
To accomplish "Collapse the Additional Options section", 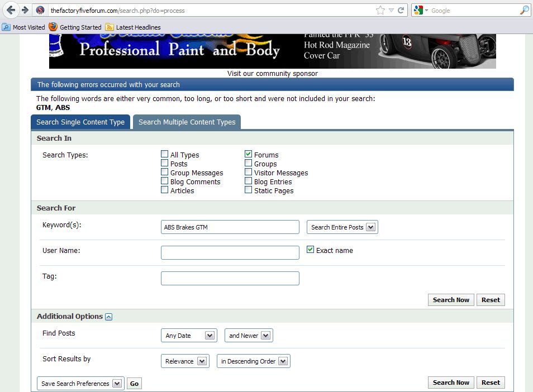I will (x=109, y=317).
